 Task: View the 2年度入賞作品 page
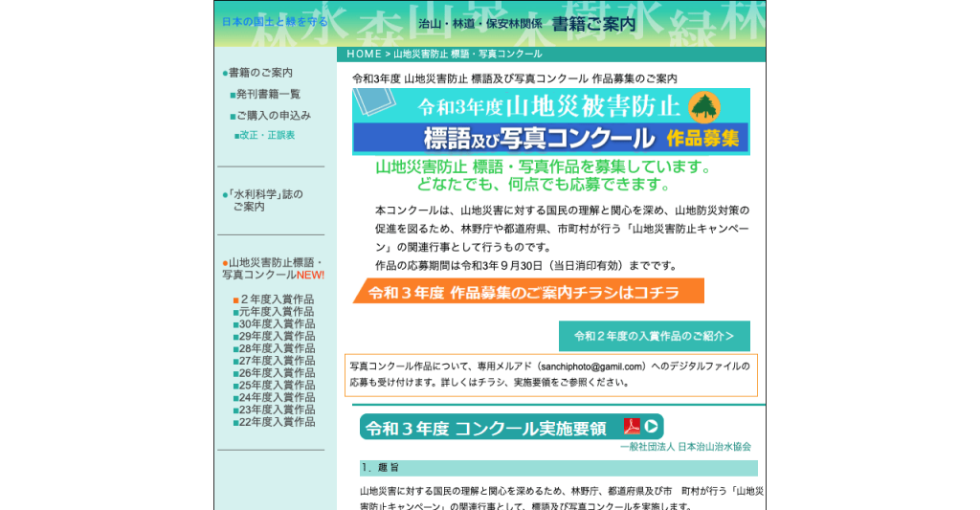click(277, 299)
